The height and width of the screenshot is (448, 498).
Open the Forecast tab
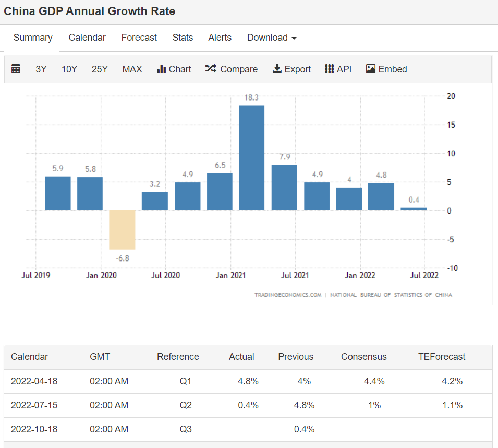coord(139,38)
